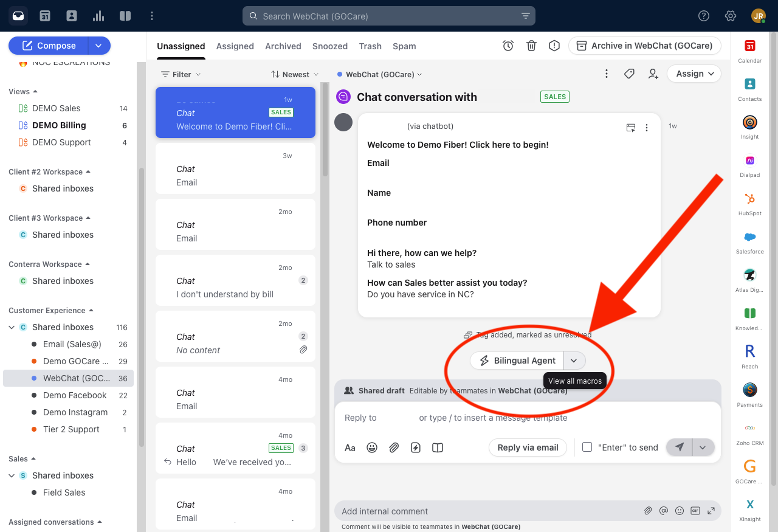778x532 pixels.
Task: Add a tag with tag icon
Action: (630, 74)
